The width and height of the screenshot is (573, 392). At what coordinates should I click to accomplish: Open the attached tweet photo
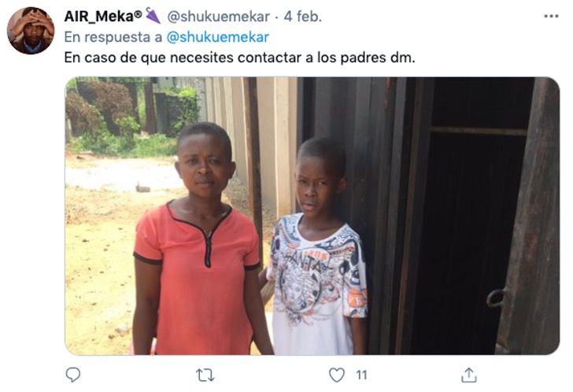(312, 216)
